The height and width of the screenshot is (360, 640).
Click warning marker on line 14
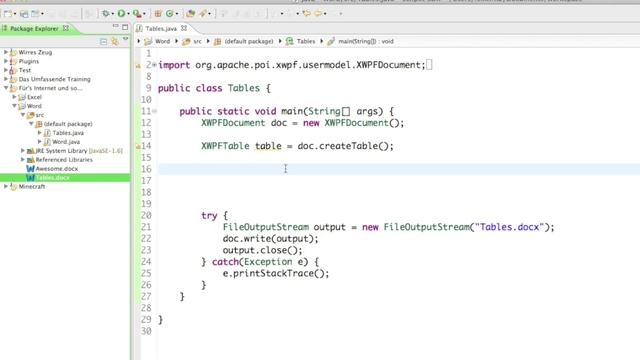(x=138, y=146)
